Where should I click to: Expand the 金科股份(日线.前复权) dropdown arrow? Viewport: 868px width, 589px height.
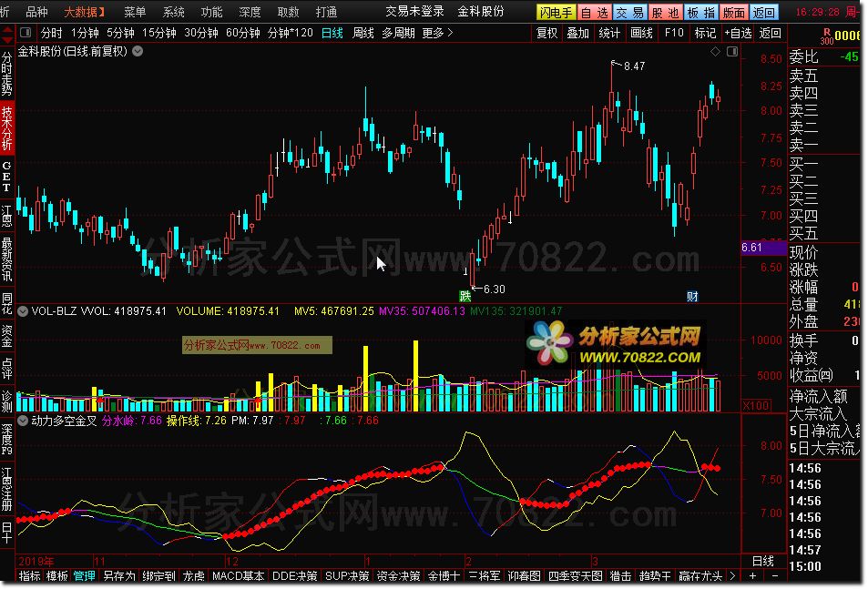tap(138, 51)
